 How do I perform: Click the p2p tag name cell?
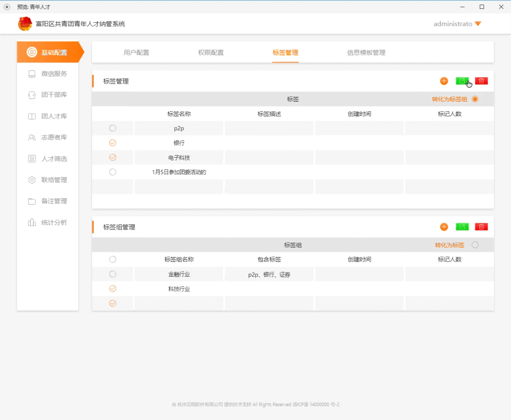point(179,128)
